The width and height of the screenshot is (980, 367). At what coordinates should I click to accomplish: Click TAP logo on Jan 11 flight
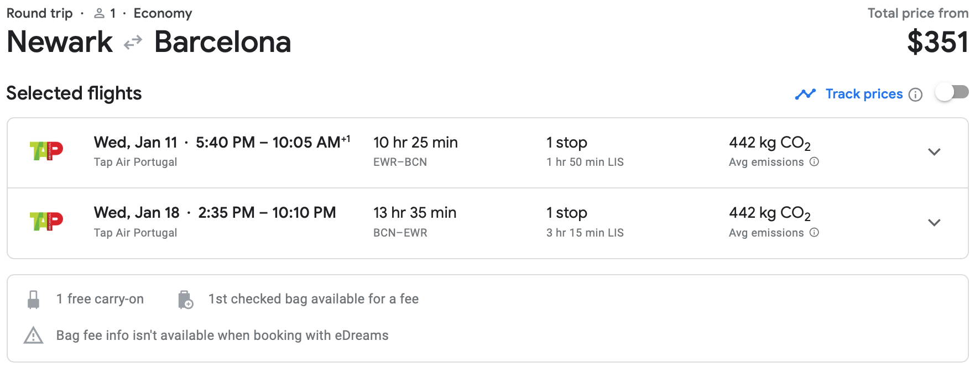46,151
